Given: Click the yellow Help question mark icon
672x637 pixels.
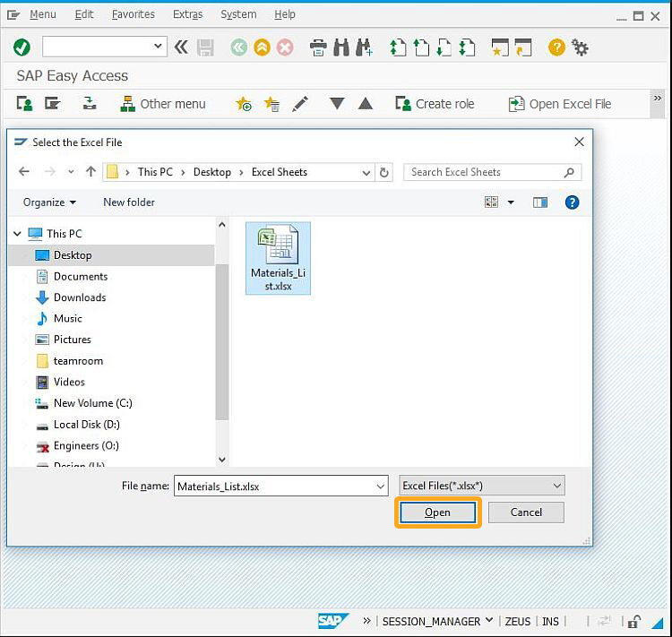Looking at the screenshot, I should [556, 47].
